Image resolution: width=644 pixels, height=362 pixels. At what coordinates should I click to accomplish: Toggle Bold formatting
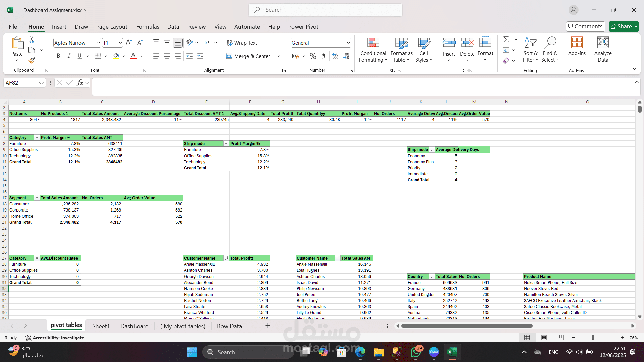tap(58, 56)
